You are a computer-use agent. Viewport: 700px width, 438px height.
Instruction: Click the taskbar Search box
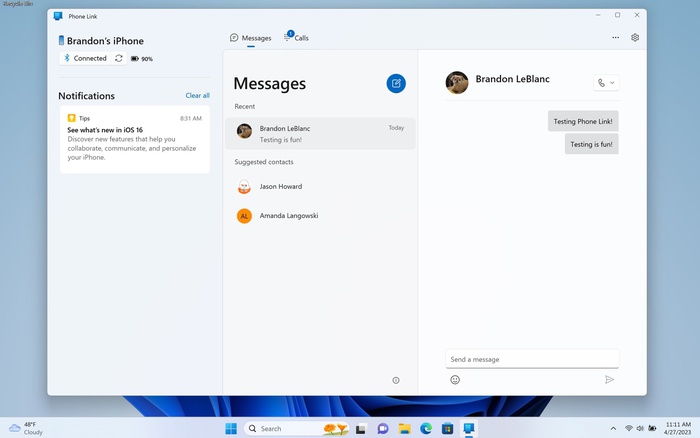pos(296,429)
